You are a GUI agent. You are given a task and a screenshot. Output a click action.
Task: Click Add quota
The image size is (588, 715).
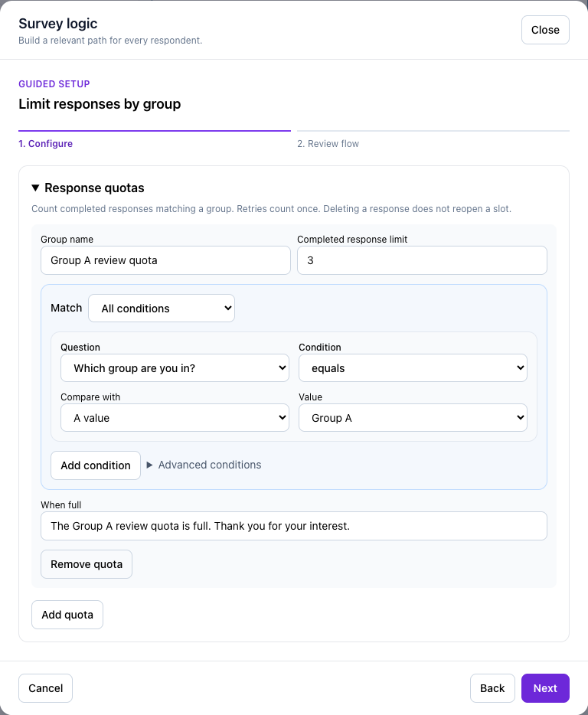67,615
